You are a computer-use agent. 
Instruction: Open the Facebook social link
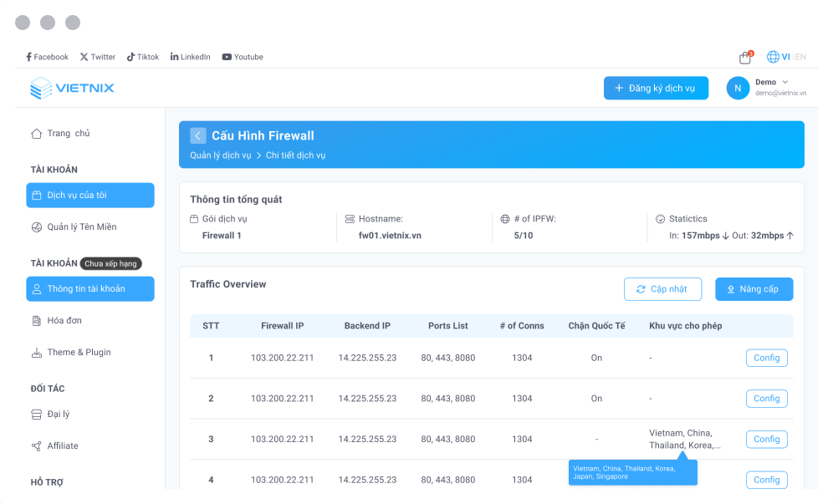[x=46, y=57]
